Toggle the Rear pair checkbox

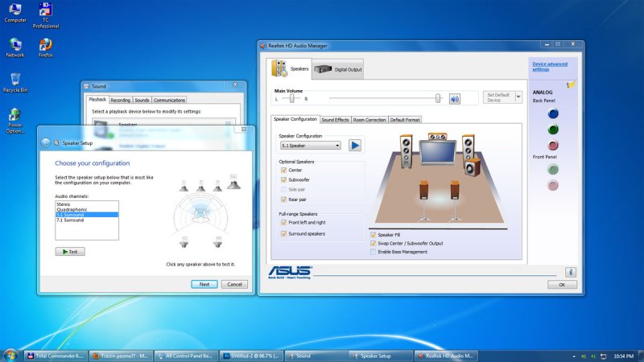click(x=283, y=200)
